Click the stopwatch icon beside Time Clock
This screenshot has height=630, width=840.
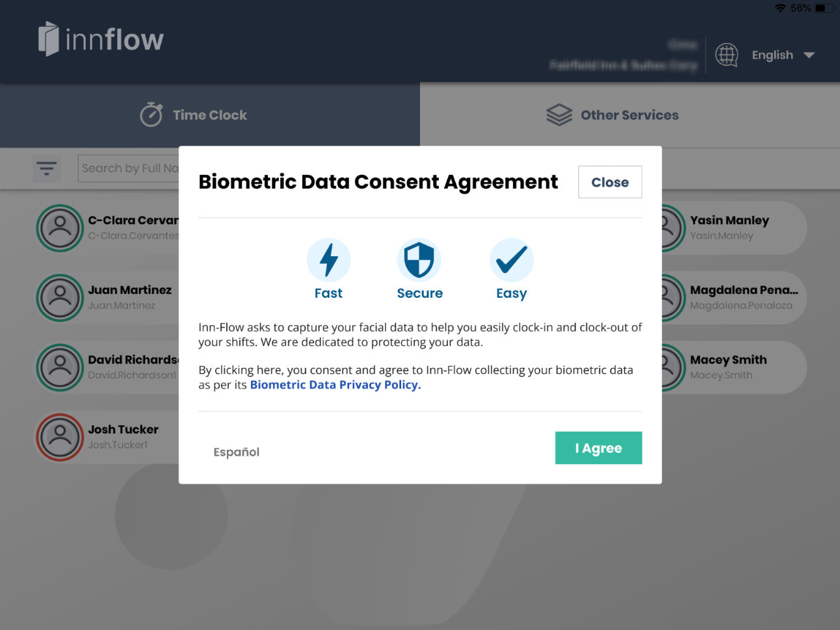click(151, 114)
